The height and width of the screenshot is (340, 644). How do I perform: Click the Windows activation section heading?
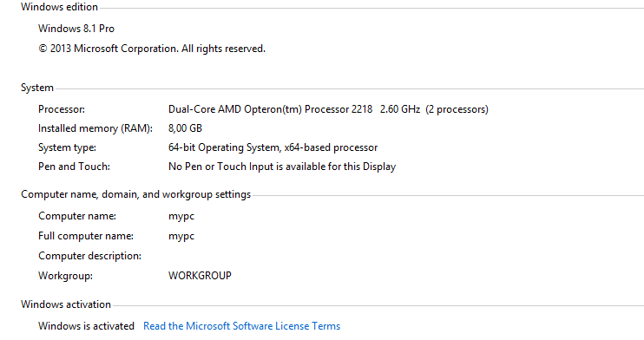(66, 304)
